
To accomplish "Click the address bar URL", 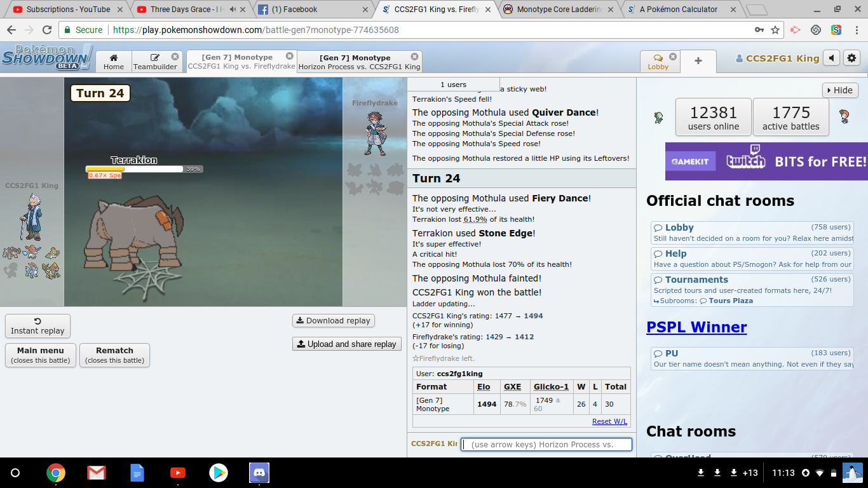I will 256,30.
